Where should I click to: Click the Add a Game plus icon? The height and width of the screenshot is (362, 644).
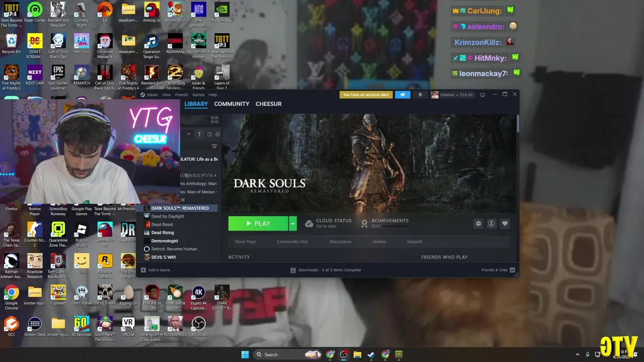[143, 270]
